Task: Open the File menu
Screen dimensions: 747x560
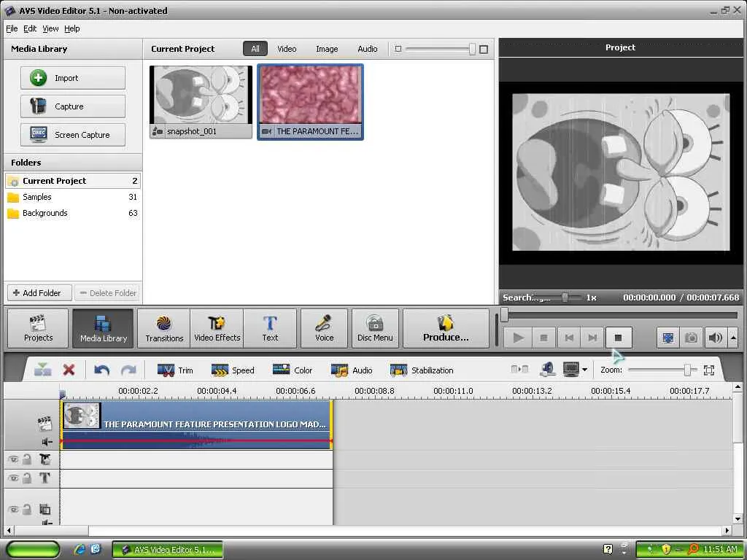Action: pos(12,28)
